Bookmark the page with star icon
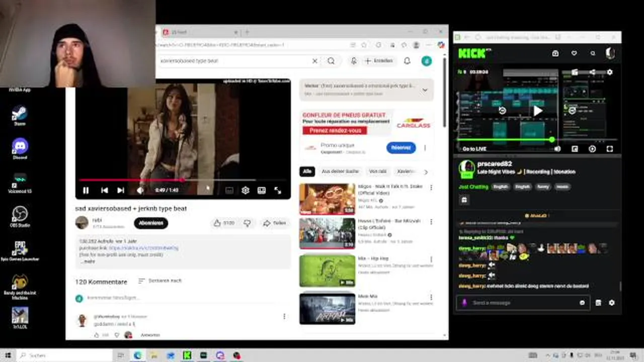 pyautogui.click(x=364, y=45)
